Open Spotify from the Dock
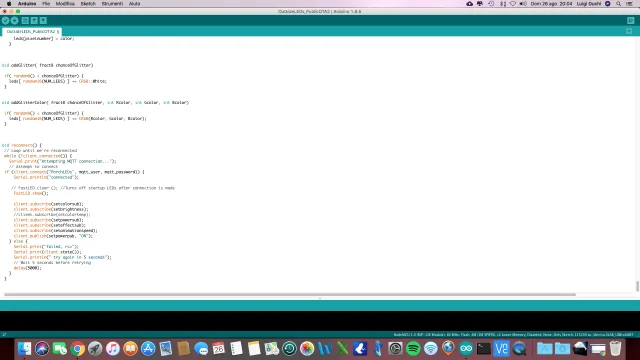Image resolution: width=640 pixels, height=360 pixels. pos(413,349)
